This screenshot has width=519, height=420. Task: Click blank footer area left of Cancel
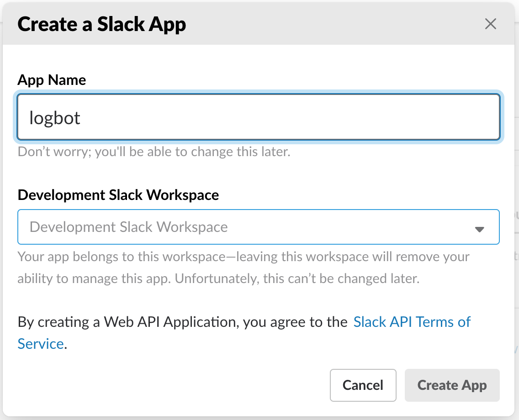point(174,385)
